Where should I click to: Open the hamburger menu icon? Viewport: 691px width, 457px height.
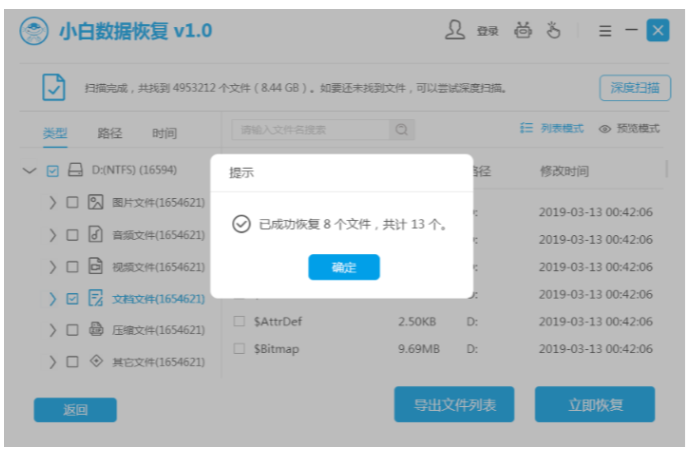coord(604,31)
